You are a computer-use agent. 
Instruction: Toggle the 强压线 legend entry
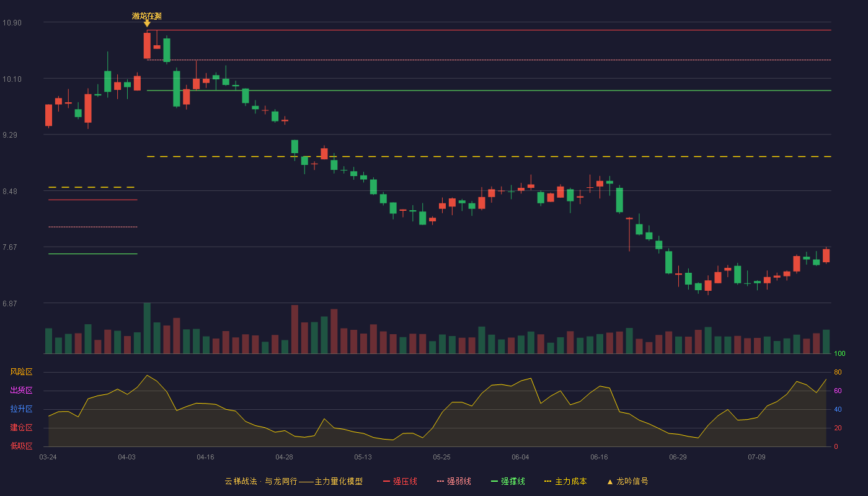(x=401, y=481)
